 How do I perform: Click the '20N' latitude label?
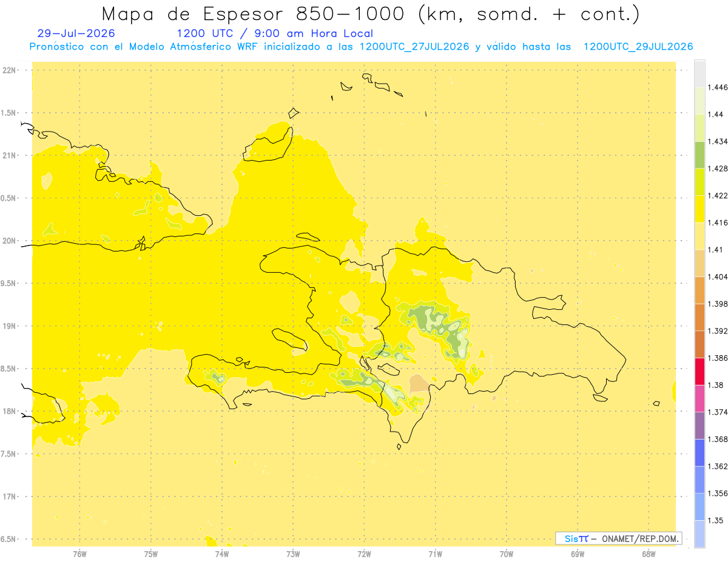tap(10, 241)
